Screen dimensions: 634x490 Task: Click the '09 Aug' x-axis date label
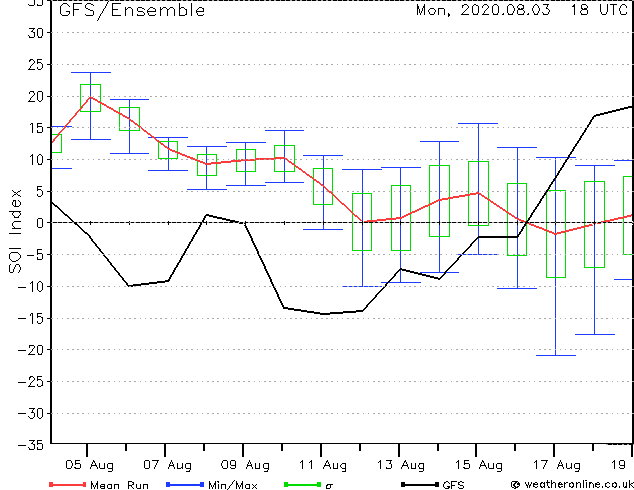tap(245, 465)
